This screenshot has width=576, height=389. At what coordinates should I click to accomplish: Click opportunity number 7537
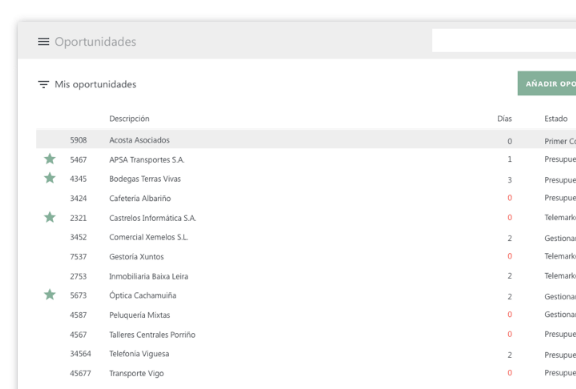click(78, 257)
